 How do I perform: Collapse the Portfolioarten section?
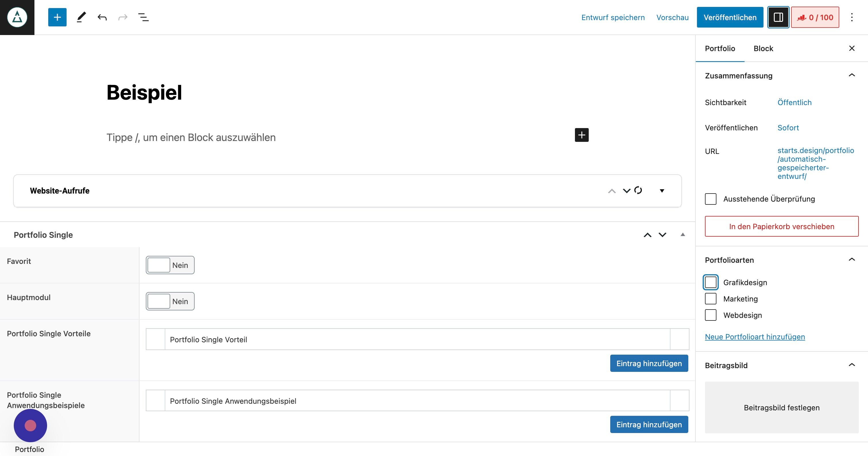(852, 260)
